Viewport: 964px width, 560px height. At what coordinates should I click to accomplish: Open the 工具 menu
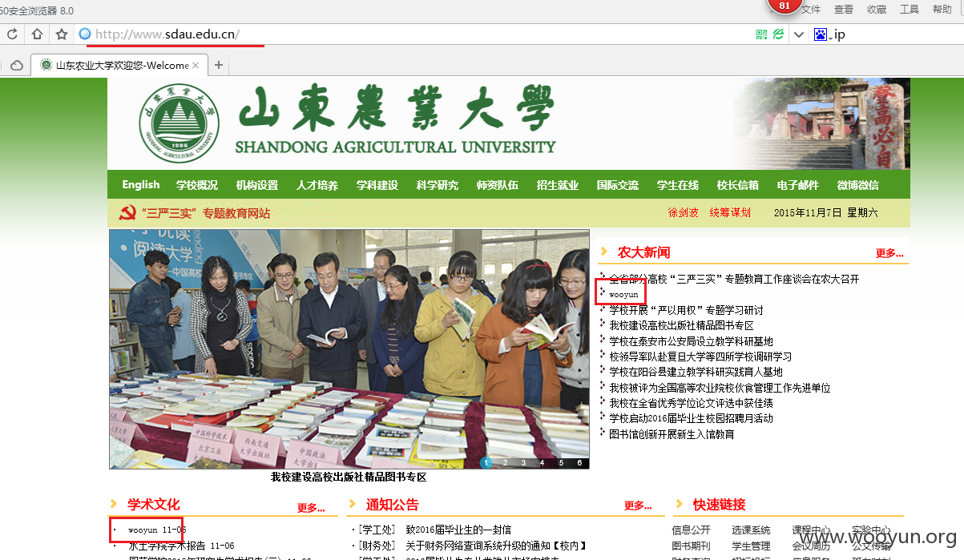click(910, 10)
